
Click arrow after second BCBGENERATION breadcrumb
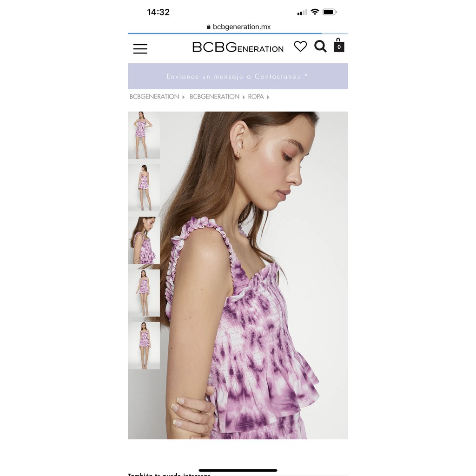[244, 97]
